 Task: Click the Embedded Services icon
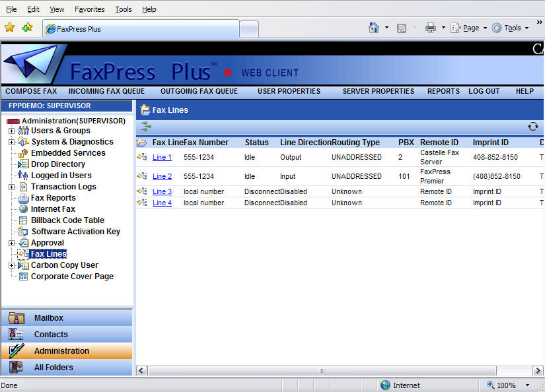[23, 153]
